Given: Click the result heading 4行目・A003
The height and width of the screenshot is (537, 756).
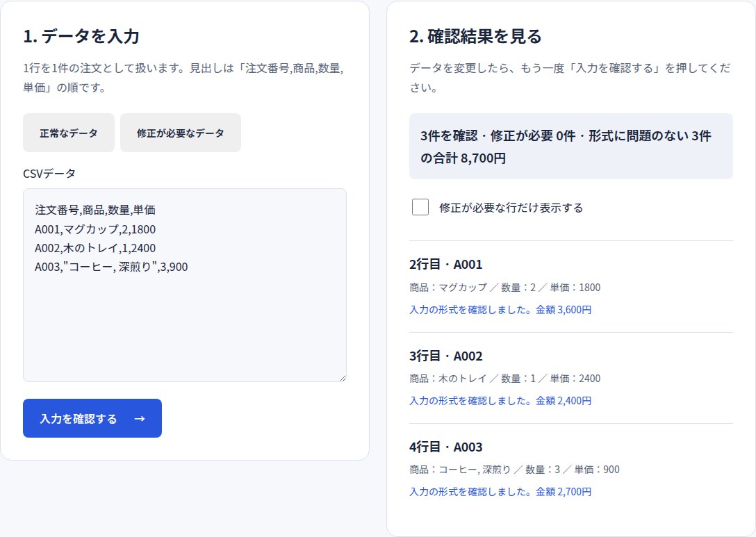Looking at the screenshot, I should pyautogui.click(x=446, y=447).
